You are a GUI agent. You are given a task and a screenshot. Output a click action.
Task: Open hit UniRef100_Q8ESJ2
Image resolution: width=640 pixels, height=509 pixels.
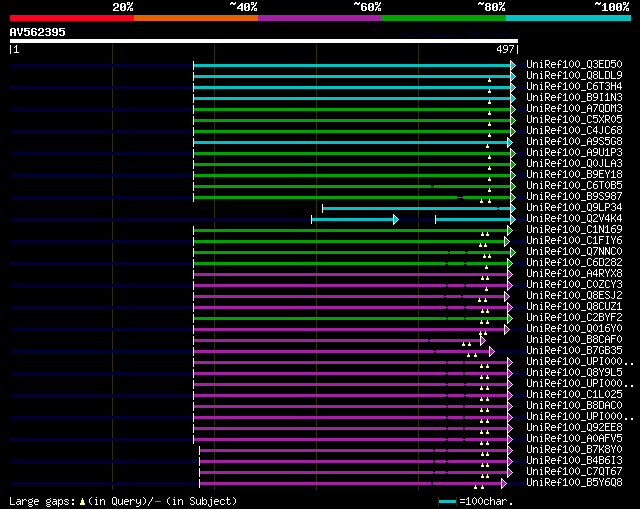click(574, 296)
